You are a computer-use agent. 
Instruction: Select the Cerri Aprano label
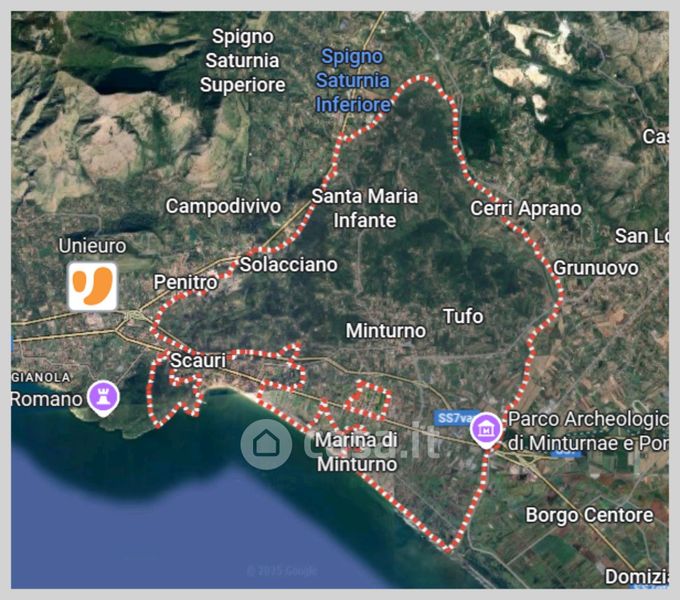[x=526, y=209]
